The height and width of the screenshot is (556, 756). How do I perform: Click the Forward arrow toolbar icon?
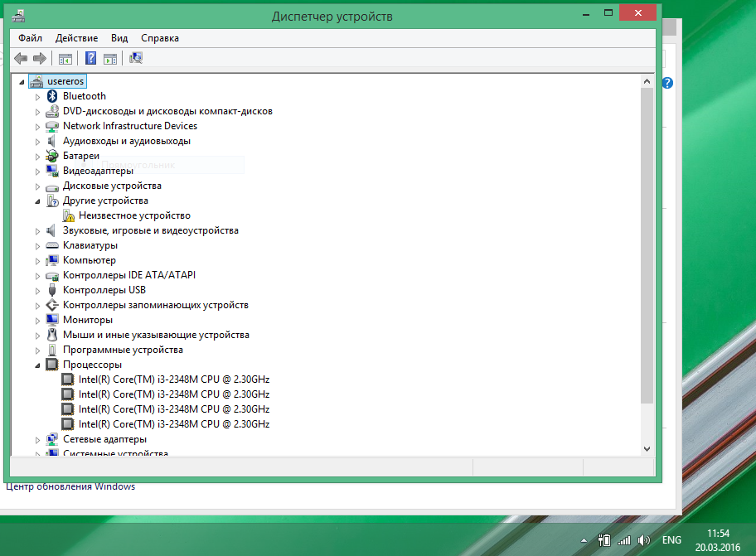click(40, 59)
